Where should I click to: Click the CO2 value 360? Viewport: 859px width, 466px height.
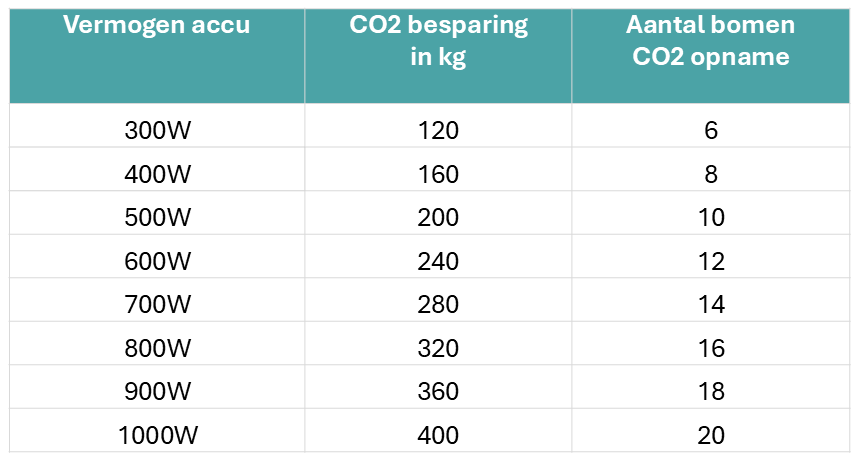438,391
